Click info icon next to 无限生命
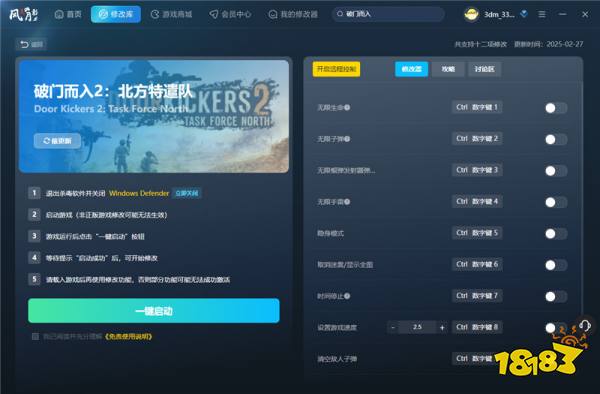Viewport: 600px width, 394px height. pyautogui.click(x=347, y=108)
